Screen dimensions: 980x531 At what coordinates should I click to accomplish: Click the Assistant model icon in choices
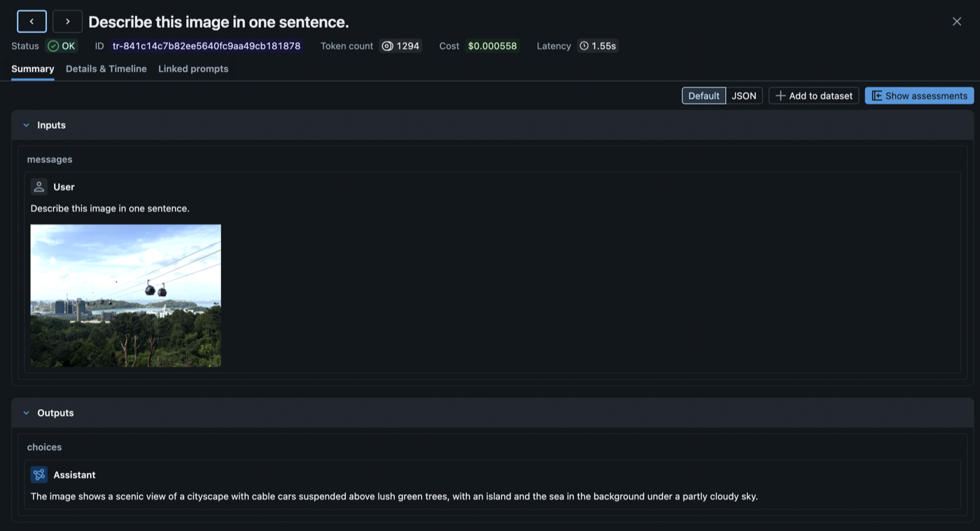pyautogui.click(x=39, y=475)
